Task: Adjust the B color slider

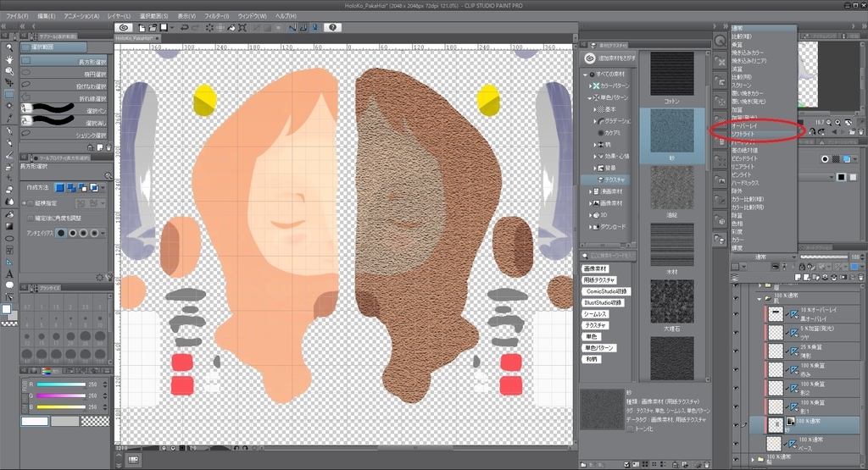Action: [61, 407]
